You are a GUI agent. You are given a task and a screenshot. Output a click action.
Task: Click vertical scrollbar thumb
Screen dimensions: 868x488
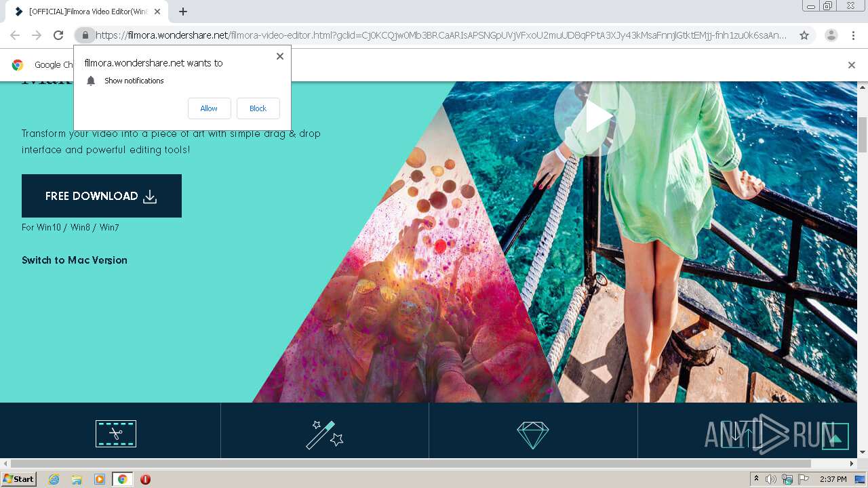863,134
